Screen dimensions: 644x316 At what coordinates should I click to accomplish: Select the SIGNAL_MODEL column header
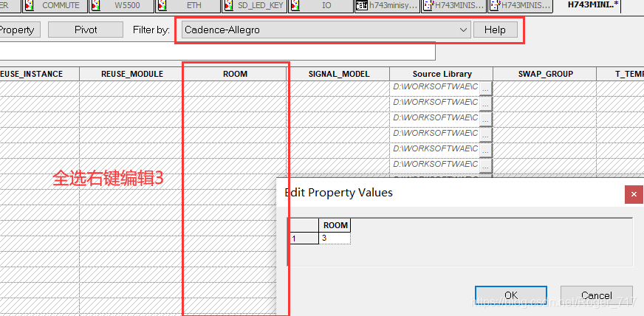tap(338, 74)
